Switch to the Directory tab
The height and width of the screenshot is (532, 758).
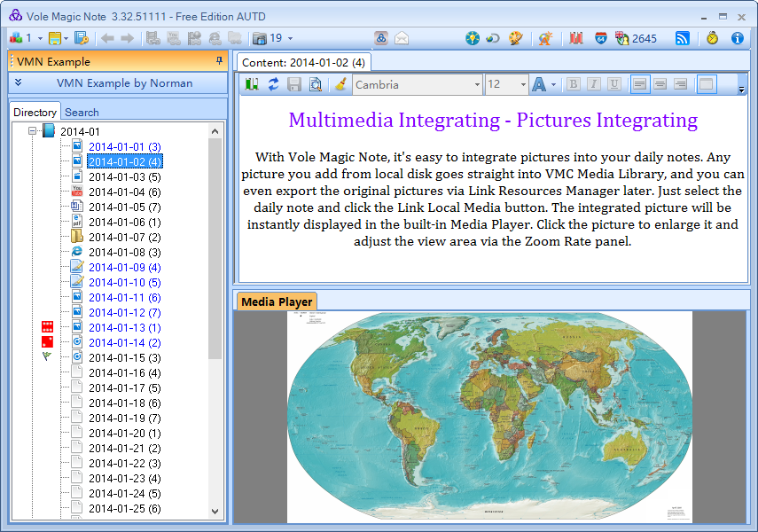click(x=35, y=113)
